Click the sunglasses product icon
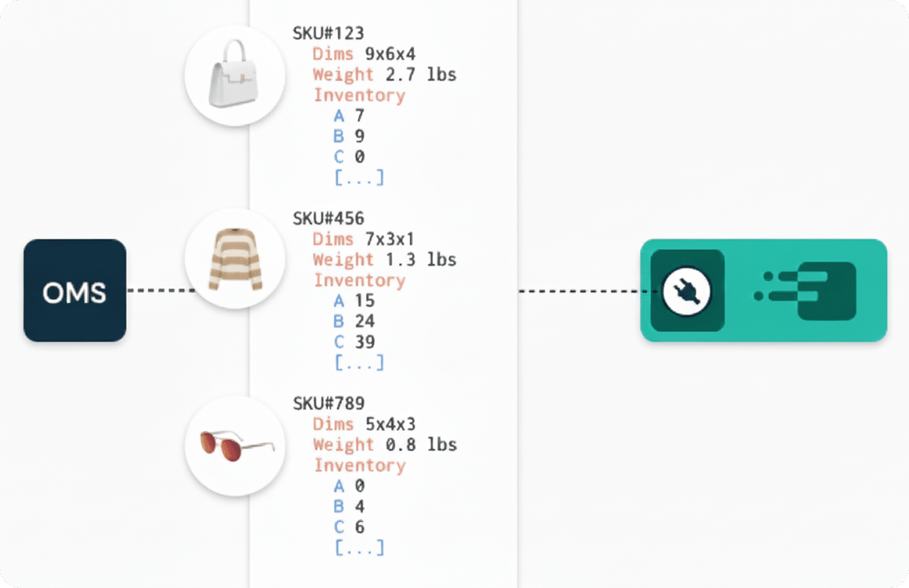This screenshot has height=588, width=909. coord(235,445)
